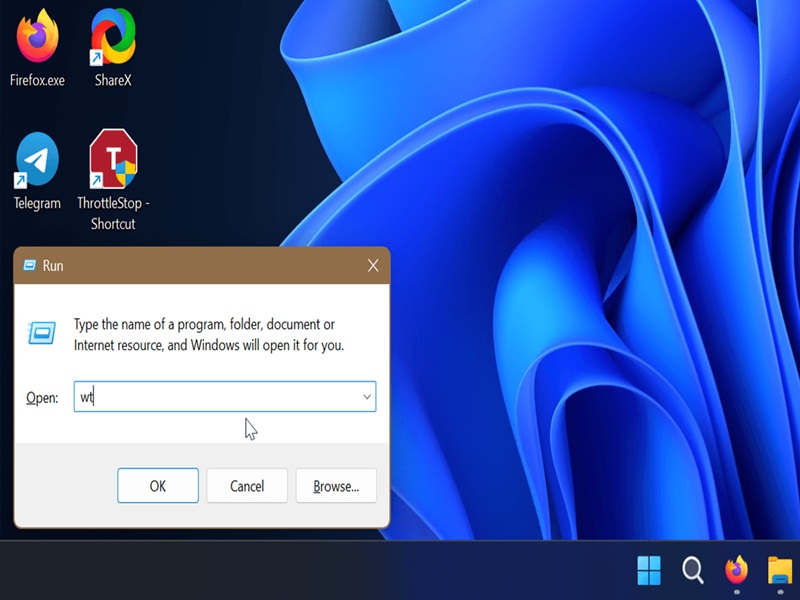Viewport: 800px width, 600px height.
Task: Open the Windows Start menu
Action: tap(649, 570)
